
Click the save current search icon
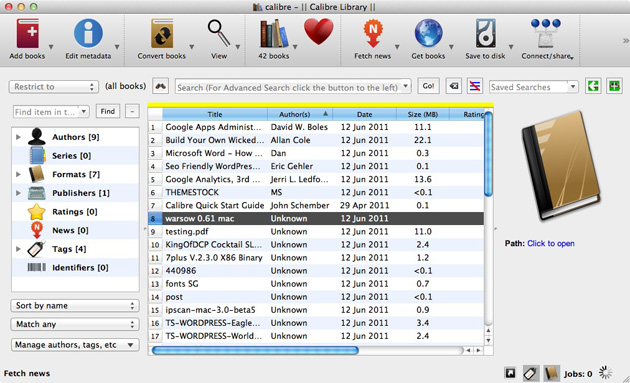pos(614,86)
